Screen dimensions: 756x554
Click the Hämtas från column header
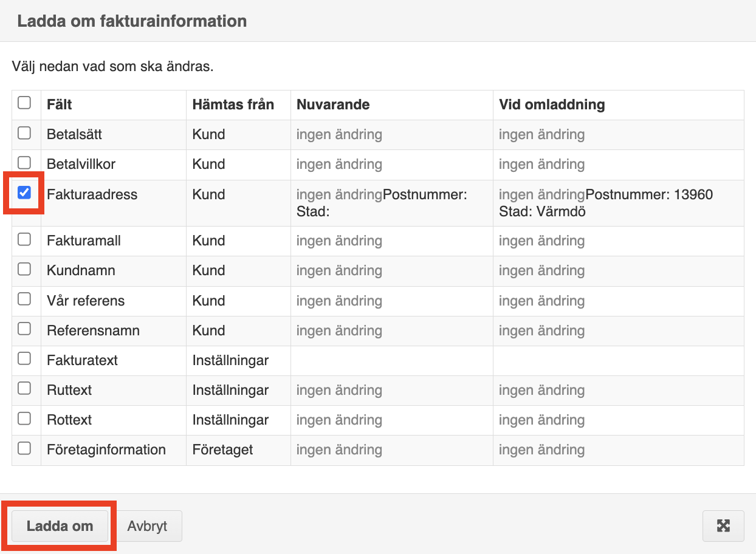click(x=233, y=104)
